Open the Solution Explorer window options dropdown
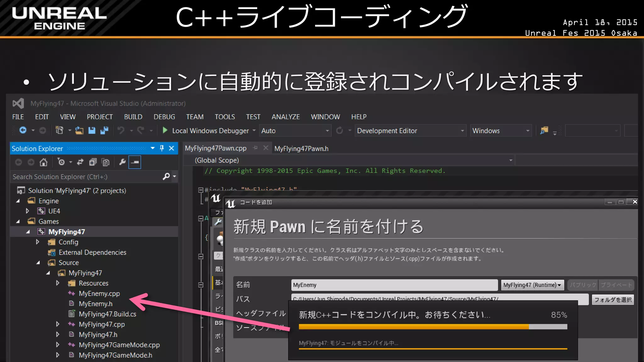The image size is (644, 362). click(153, 148)
